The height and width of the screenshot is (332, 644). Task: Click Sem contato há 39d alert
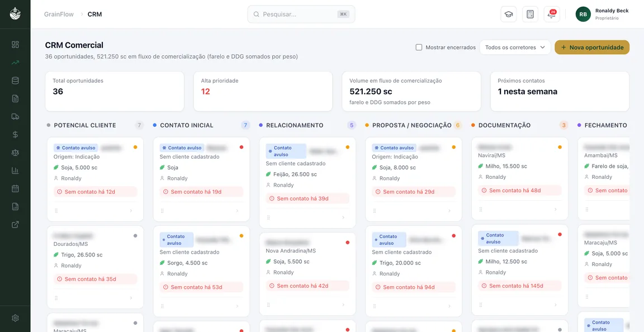tap(307, 198)
